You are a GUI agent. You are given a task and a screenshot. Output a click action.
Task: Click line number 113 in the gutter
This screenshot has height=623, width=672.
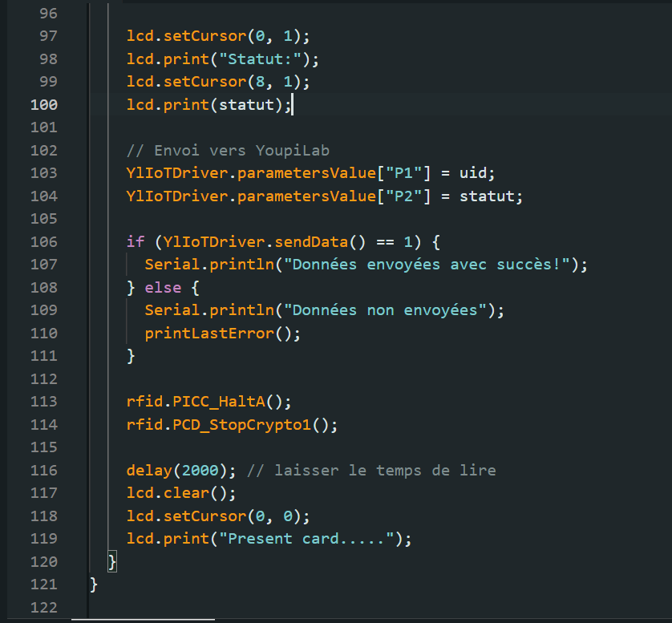pyautogui.click(x=44, y=402)
